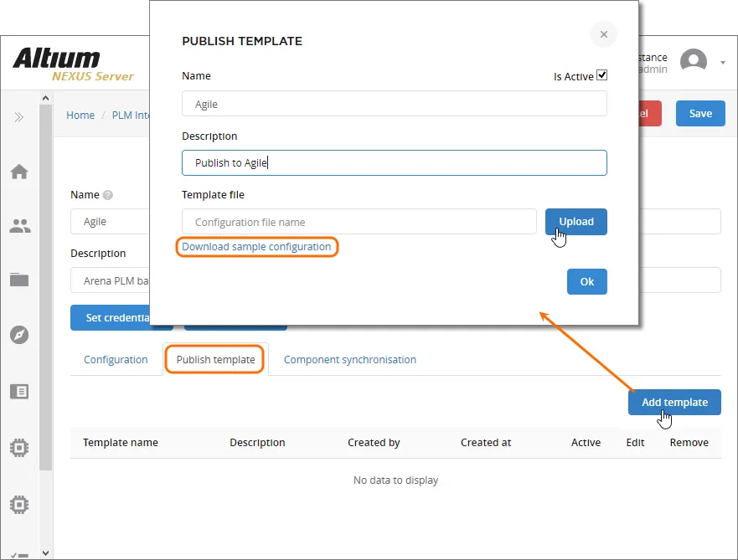Click the Home breadcrumb link
The width and height of the screenshot is (738, 560).
click(x=80, y=116)
